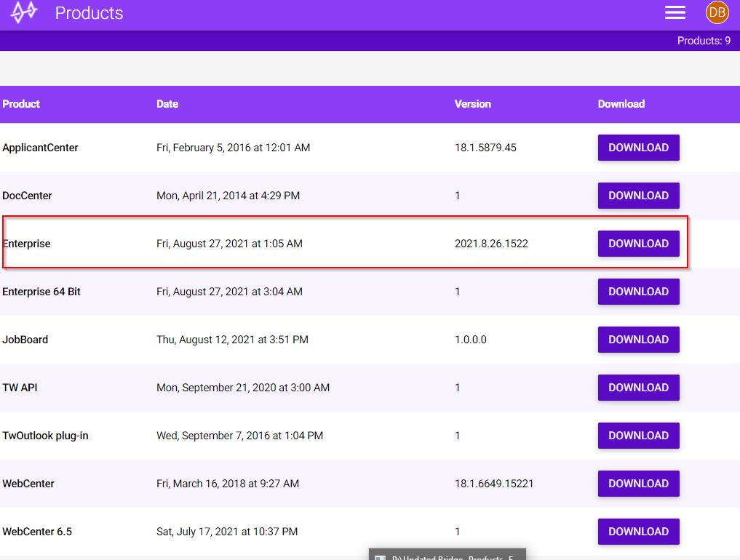
Task: Download the ApplicantCenter product
Action: pyautogui.click(x=639, y=148)
